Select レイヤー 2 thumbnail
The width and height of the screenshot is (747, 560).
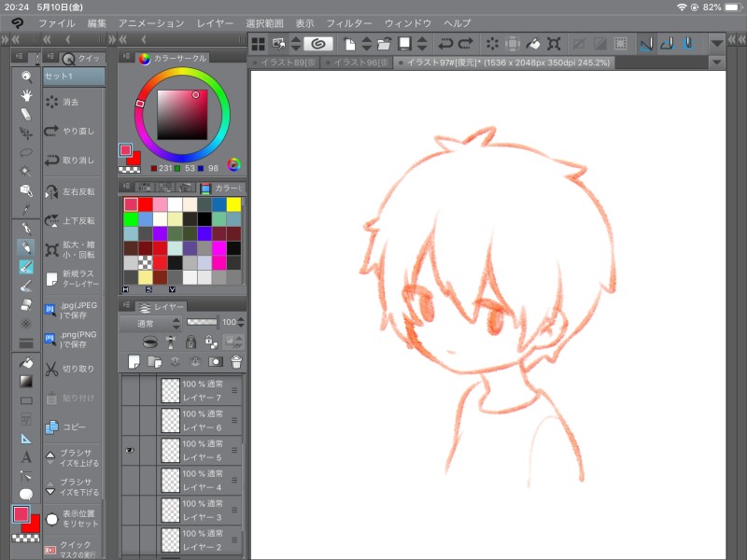170,540
